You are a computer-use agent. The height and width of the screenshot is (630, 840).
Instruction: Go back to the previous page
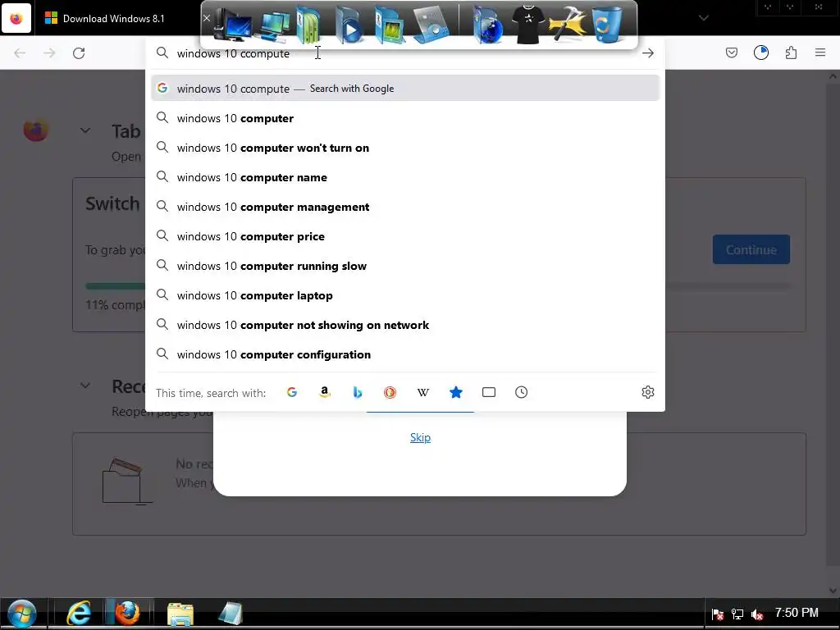tap(20, 53)
